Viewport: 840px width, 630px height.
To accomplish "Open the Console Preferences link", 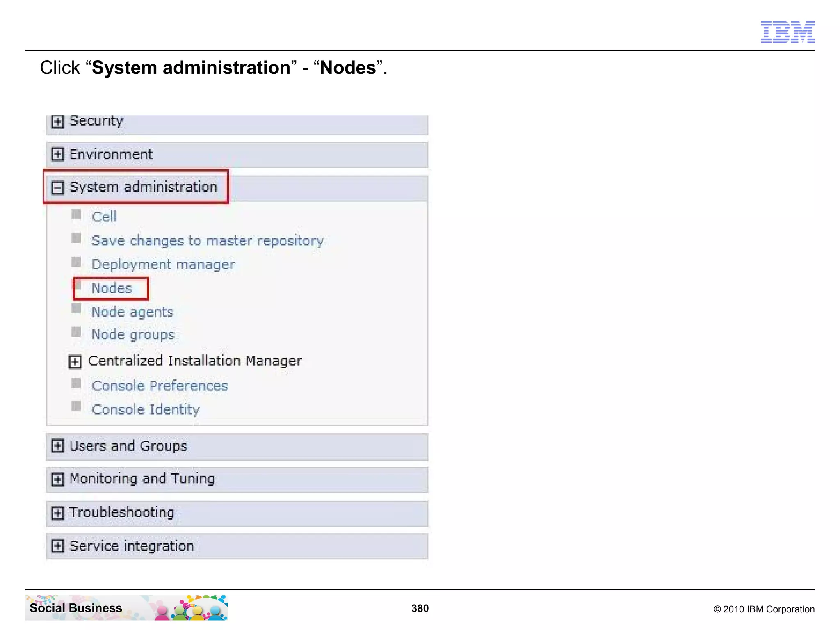I will 160,386.
